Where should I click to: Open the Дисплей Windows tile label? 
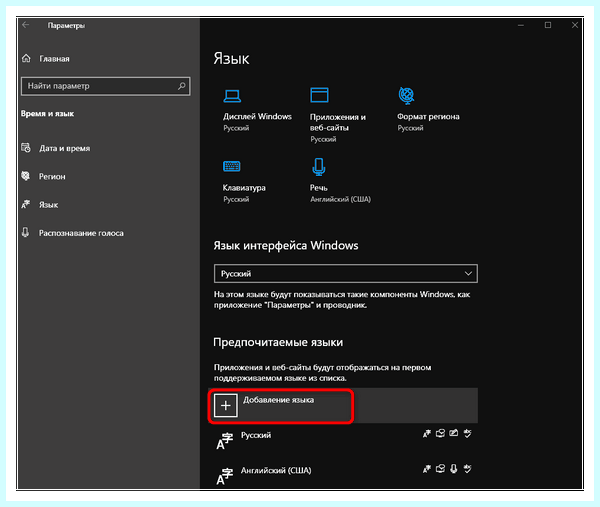257,116
